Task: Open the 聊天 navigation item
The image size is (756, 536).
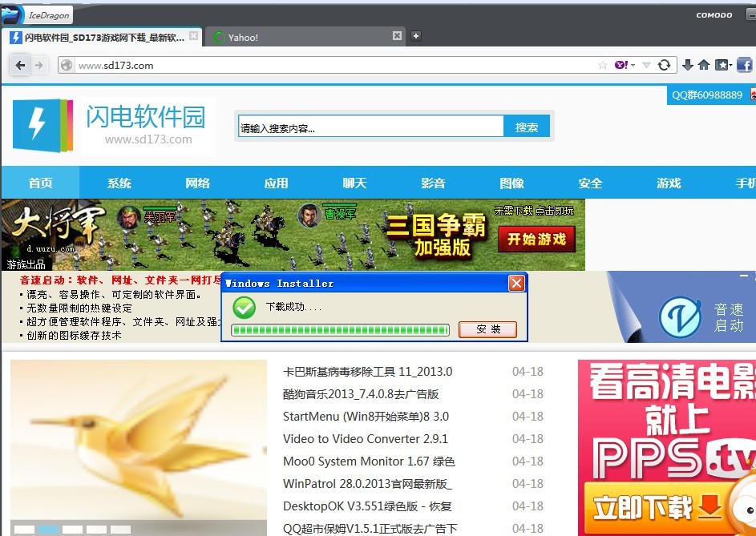Action: (355, 183)
